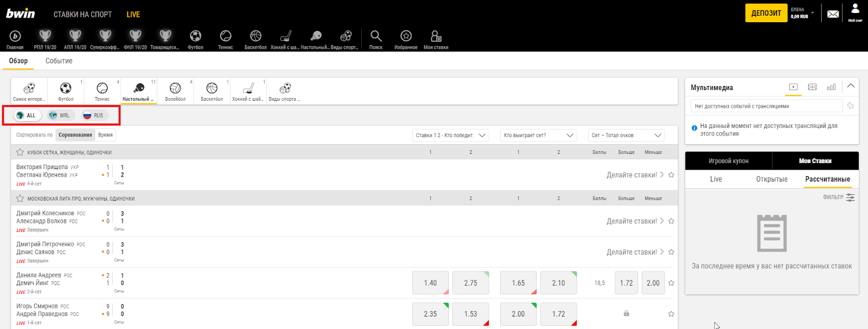Click the yellow ДЕПОЗИТ button
The image size is (868, 329).
[765, 13]
